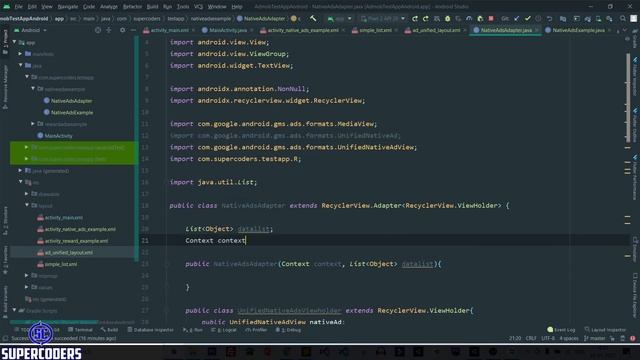Click the Rollback undo arrow icon
The width and height of the screenshot is (640, 360).
click(549, 18)
